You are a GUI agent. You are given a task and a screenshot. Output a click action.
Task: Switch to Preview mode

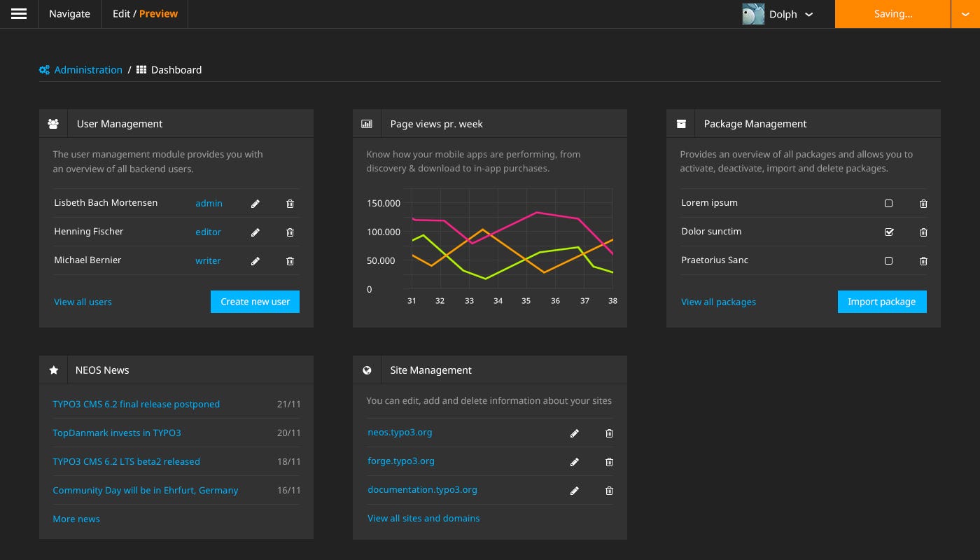tap(158, 13)
